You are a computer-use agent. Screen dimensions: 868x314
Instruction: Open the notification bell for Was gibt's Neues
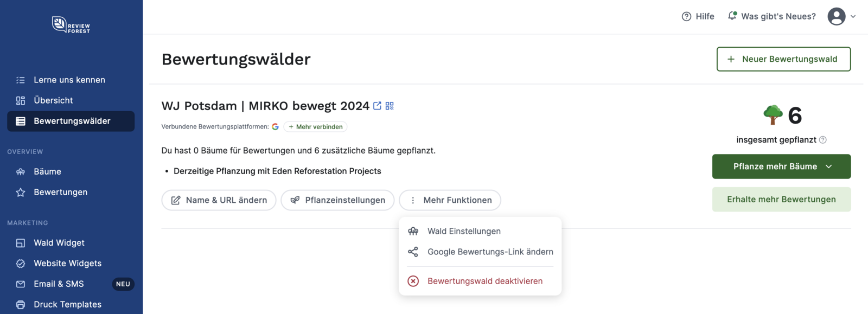pos(732,15)
